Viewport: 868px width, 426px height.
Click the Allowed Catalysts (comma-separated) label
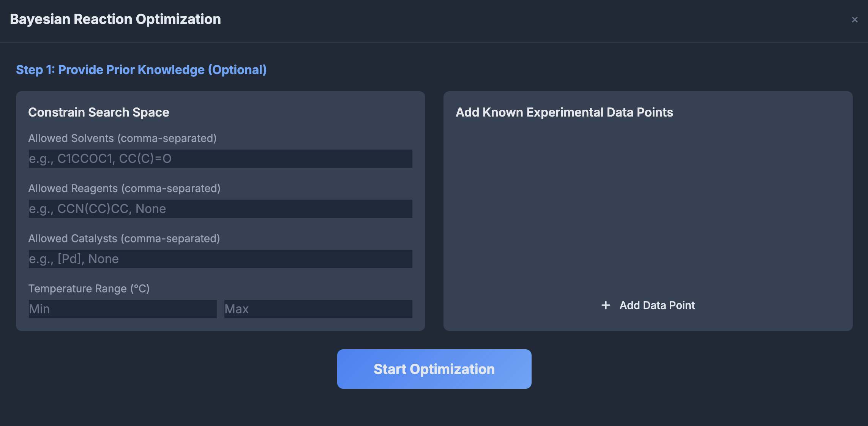pyautogui.click(x=124, y=238)
